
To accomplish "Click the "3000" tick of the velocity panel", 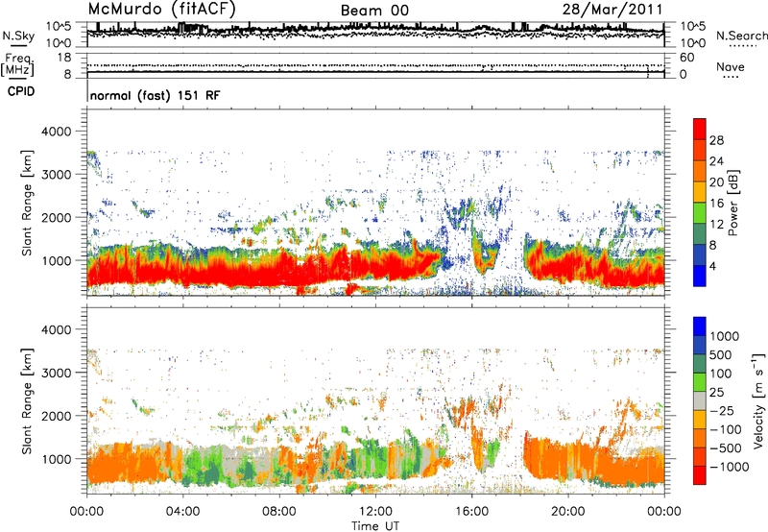I will click(56, 373).
